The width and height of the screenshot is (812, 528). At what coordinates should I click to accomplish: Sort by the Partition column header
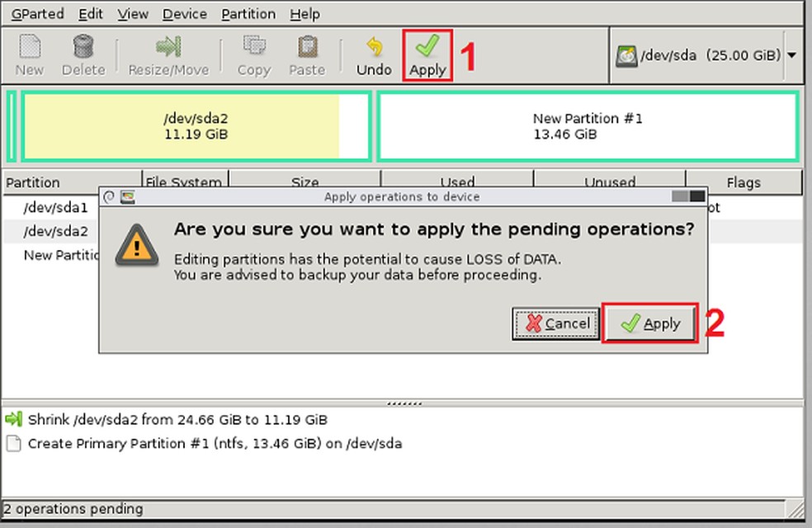tap(72, 182)
